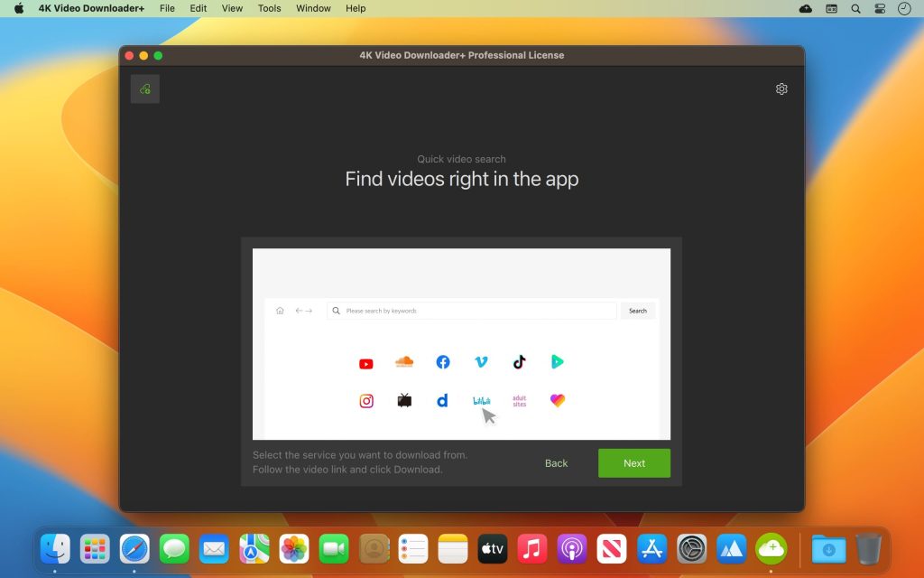924x578 pixels.
Task: Select the YouTube service icon
Action: tap(365, 361)
